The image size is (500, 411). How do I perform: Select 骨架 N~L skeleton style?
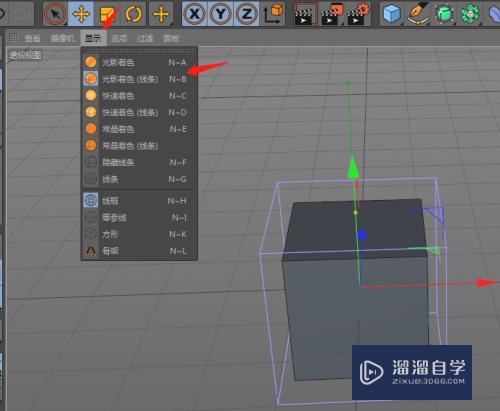(139, 251)
